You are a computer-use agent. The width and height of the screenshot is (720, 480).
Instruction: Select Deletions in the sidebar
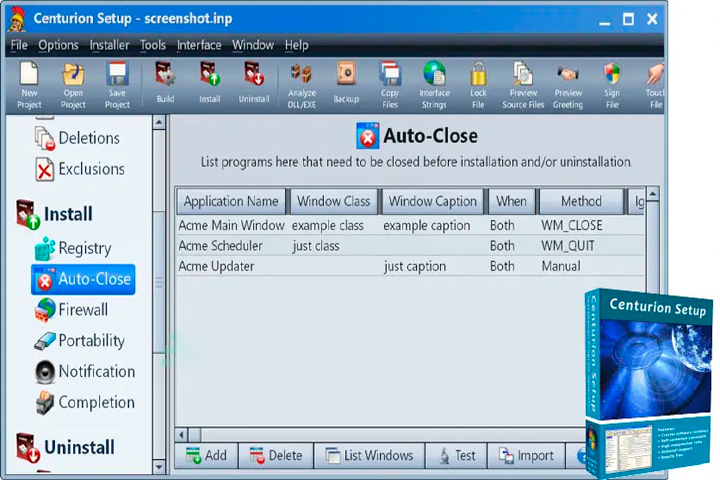point(77,138)
